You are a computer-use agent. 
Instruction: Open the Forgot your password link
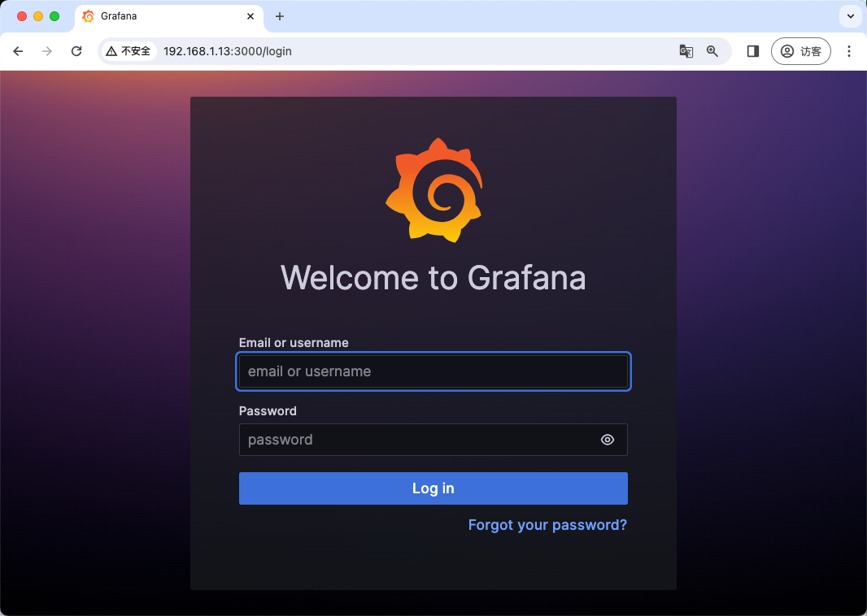click(x=547, y=525)
